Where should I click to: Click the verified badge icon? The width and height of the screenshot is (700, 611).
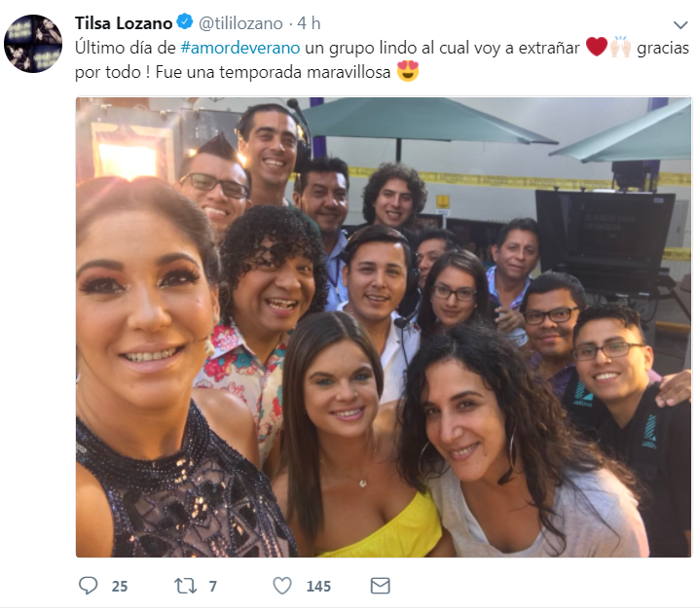(x=185, y=21)
